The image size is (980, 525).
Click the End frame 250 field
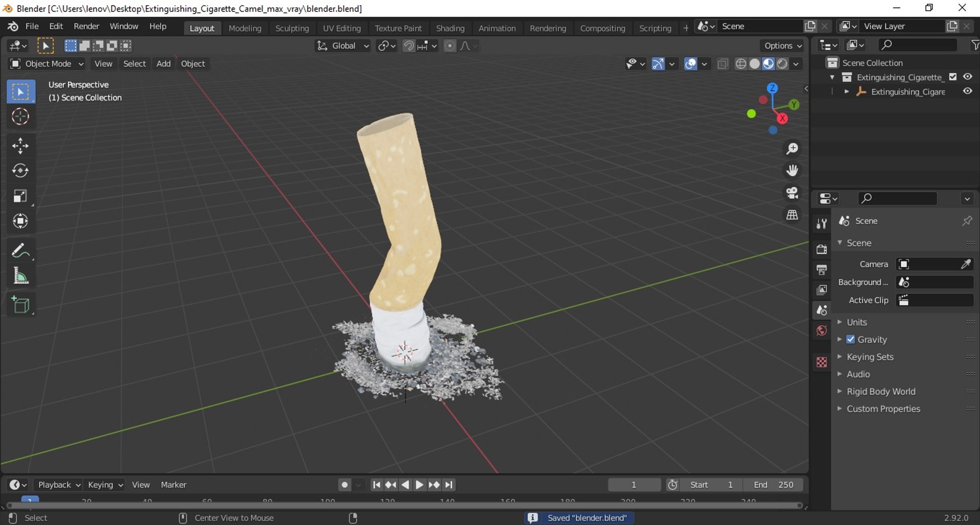click(773, 485)
